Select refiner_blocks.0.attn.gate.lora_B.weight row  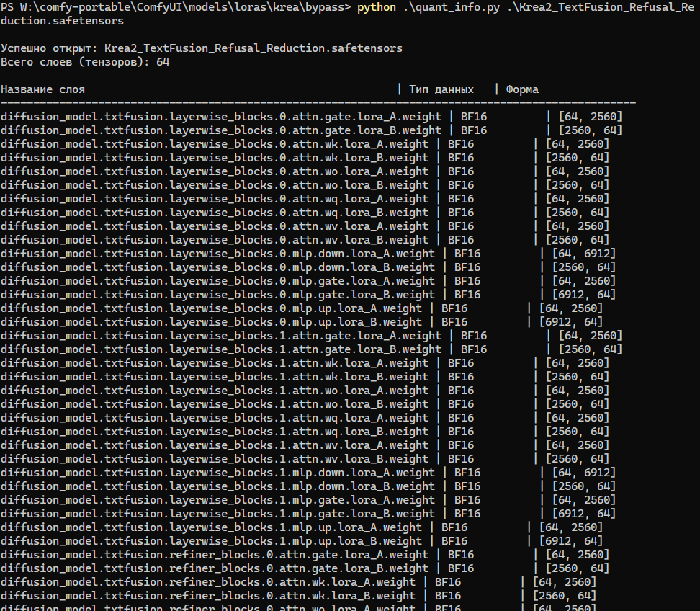pos(305,568)
